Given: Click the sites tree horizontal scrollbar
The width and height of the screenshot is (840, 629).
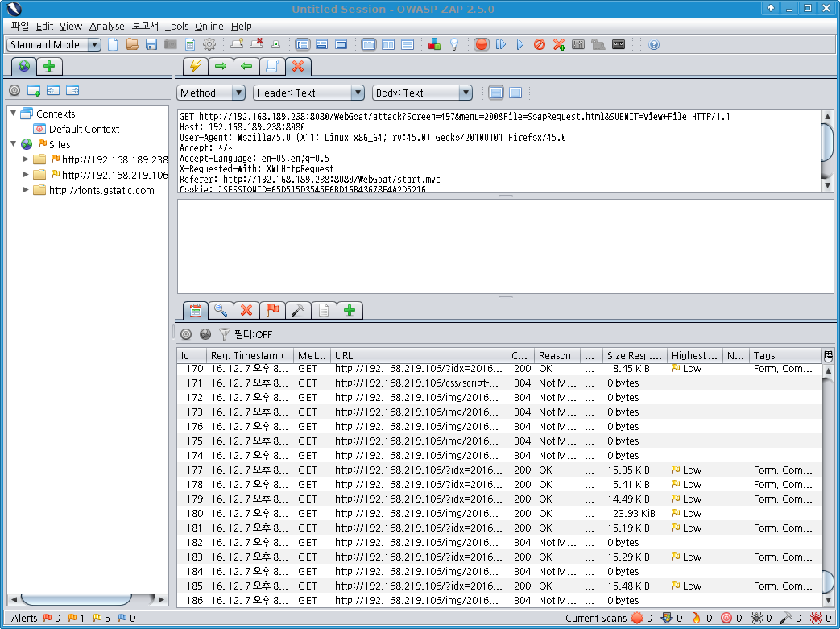Looking at the screenshot, I should pos(88,599).
